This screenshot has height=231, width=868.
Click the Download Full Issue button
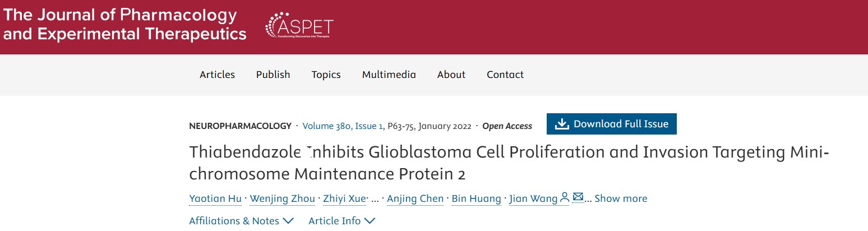pyautogui.click(x=612, y=124)
